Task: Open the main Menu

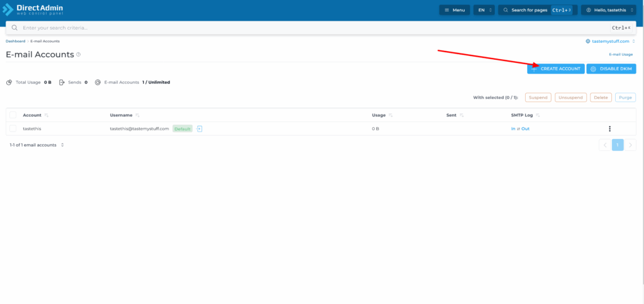Action: point(454,10)
